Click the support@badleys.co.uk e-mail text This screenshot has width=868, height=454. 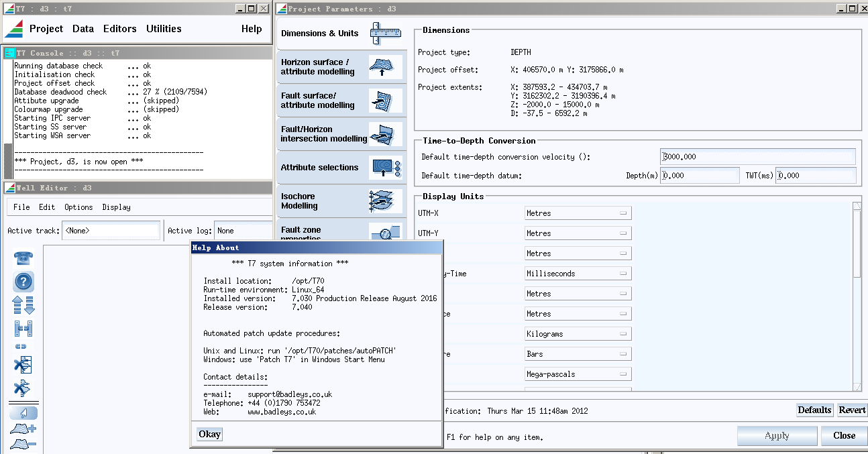[x=290, y=394]
